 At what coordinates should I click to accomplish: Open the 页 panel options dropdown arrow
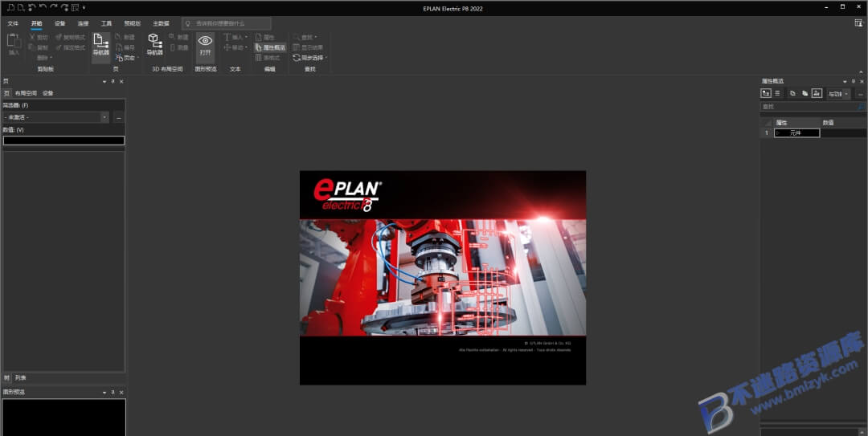click(x=104, y=82)
